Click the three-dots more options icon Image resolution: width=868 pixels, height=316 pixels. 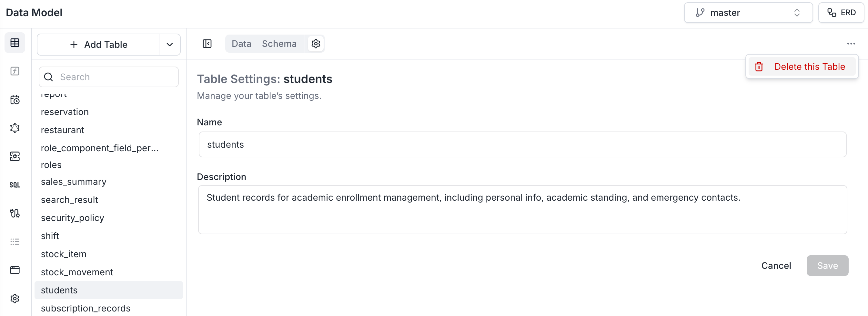(x=851, y=44)
